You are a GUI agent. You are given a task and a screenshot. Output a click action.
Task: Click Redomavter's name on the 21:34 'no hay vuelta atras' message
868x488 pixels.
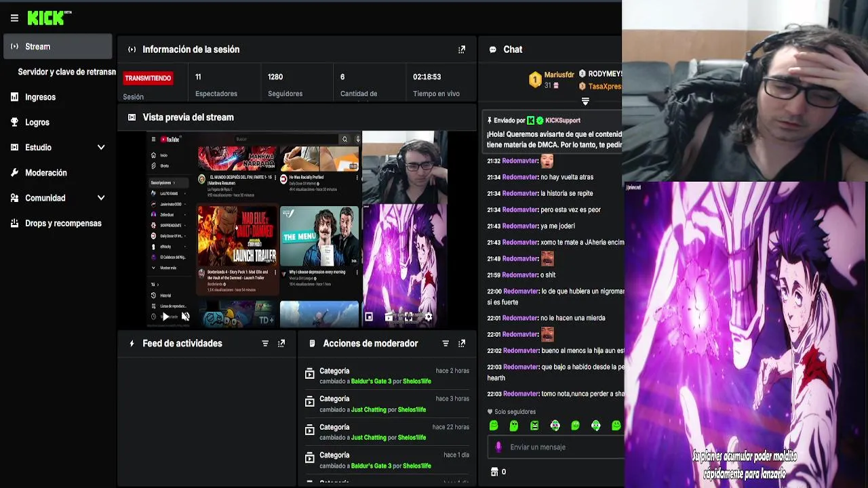520,177
